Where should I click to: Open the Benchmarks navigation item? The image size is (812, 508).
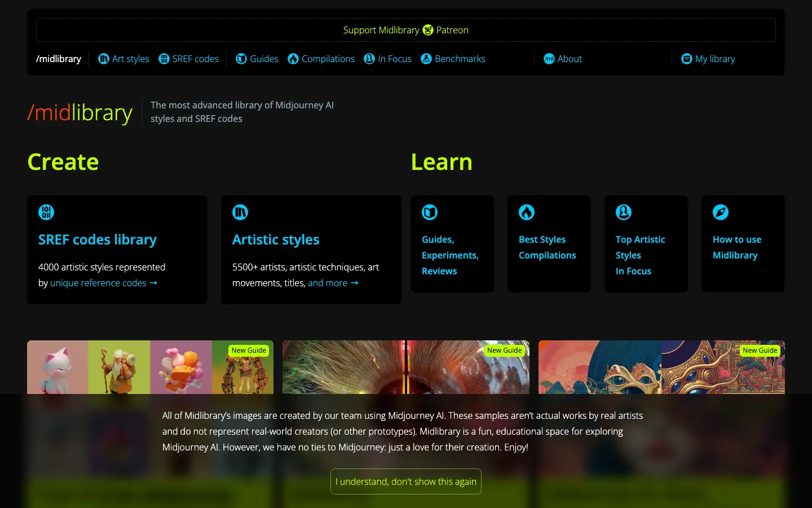(x=453, y=59)
